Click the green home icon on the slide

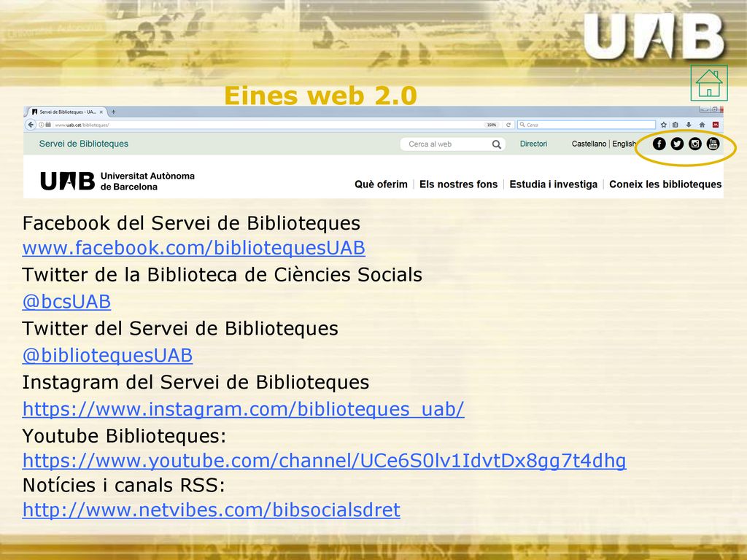[709, 83]
